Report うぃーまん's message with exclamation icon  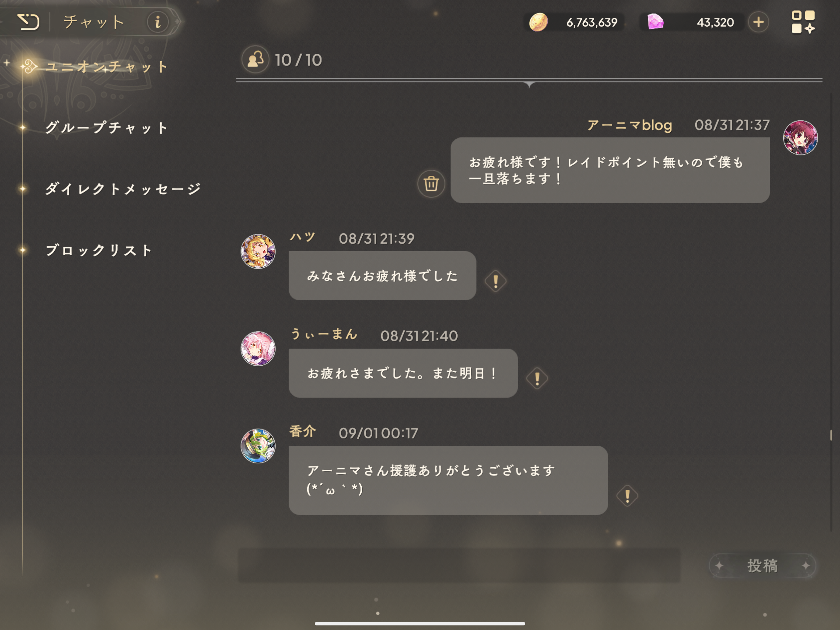click(x=537, y=378)
